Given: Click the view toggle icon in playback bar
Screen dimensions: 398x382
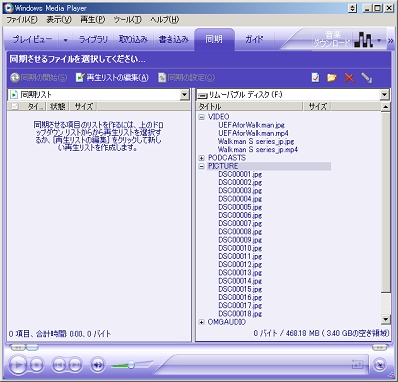Looking at the screenshot, I should (x=358, y=364).
